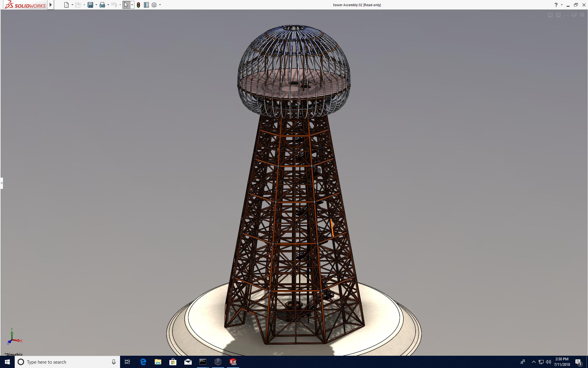
Task: Click the Rebuild traffic light icon
Action: pyautogui.click(x=138, y=5)
